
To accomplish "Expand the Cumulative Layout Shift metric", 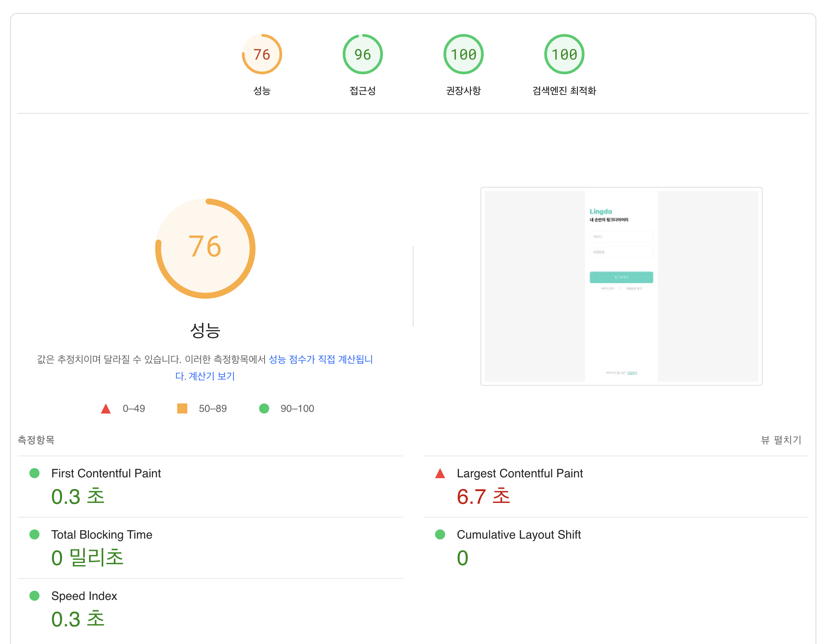I will coord(518,534).
